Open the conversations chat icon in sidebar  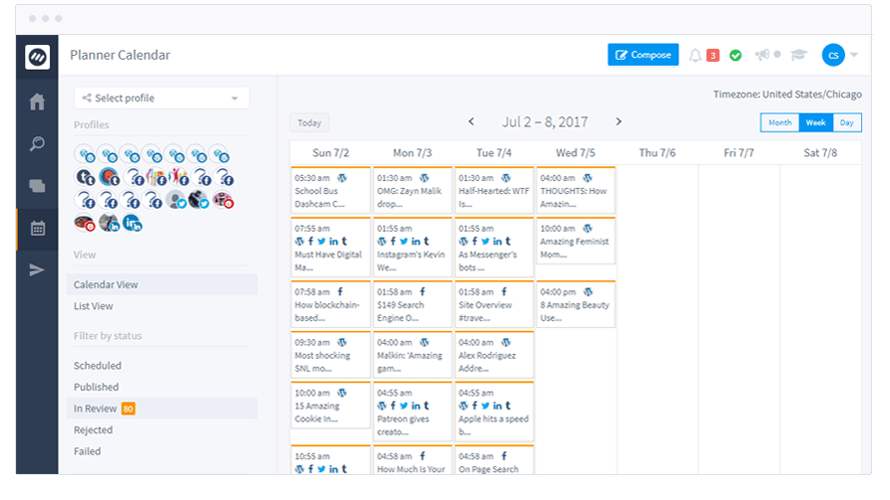pyautogui.click(x=37, y=186)
